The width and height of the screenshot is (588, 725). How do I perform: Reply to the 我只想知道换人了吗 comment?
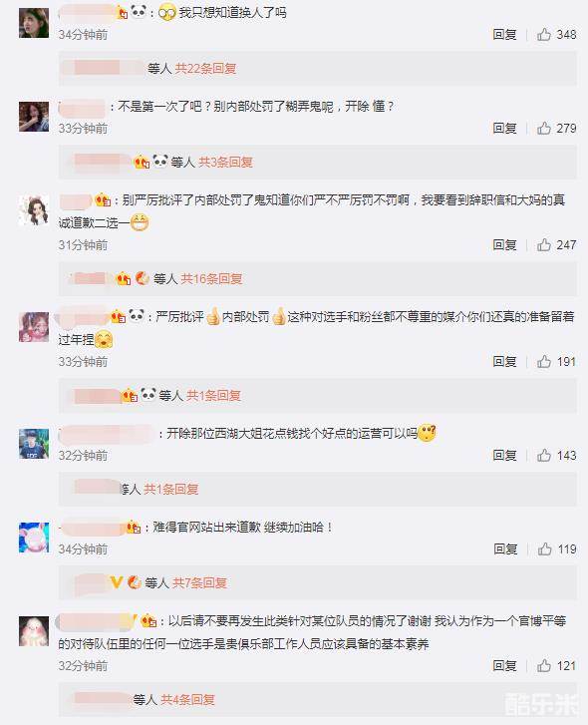click(x=504, y=34)
